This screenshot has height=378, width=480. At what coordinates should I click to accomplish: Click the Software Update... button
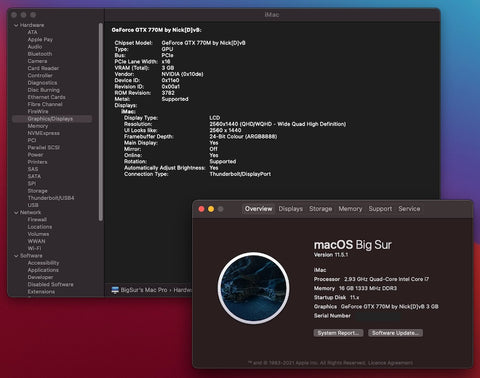[395, 333]
